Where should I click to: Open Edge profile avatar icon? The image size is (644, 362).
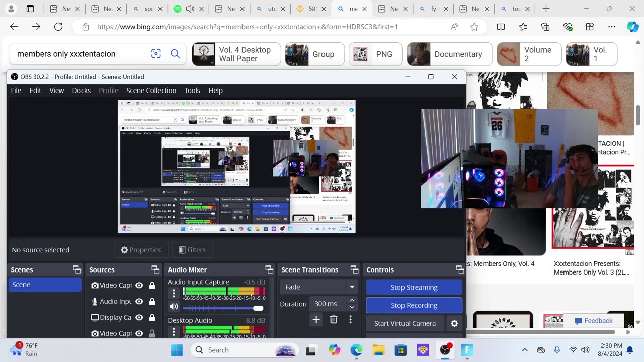click(11, 9)
